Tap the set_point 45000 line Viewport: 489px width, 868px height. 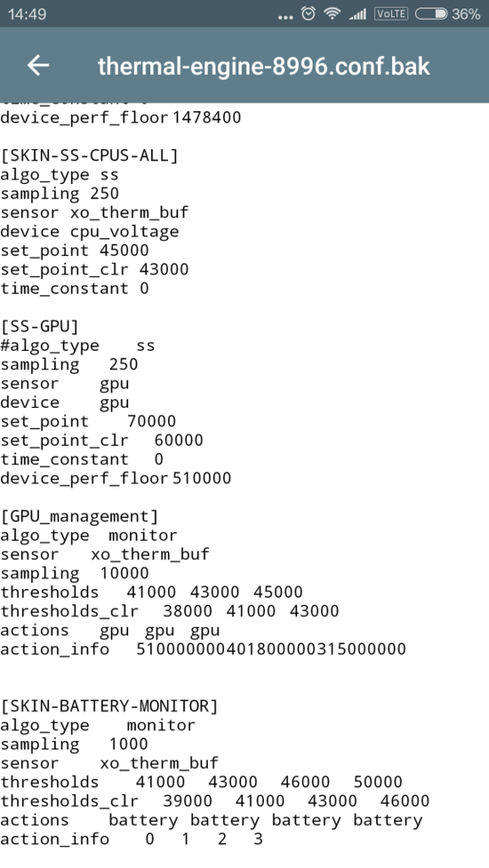(74, 251)
